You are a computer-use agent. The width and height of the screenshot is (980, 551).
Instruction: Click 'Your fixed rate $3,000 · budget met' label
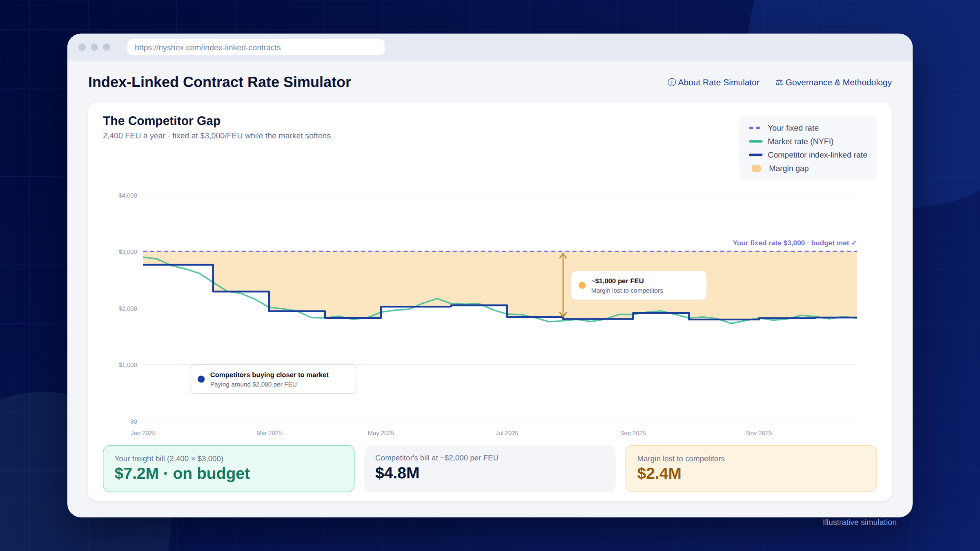pos(794,243)
